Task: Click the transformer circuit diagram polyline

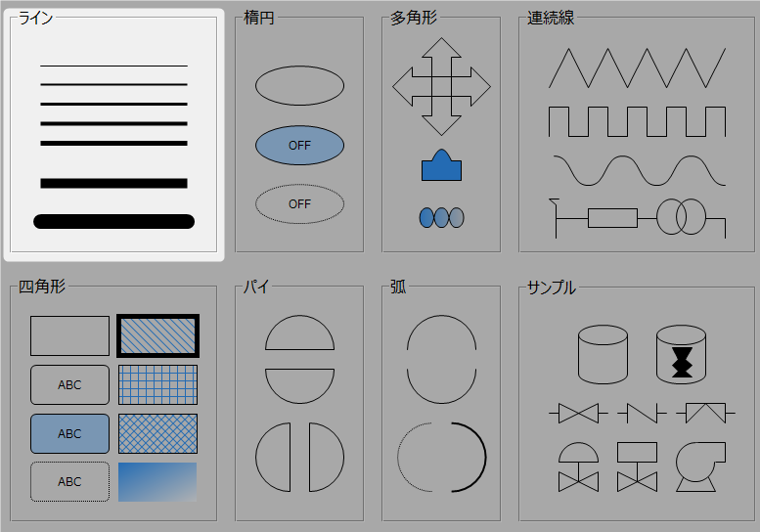Action: (x=637, y=216)
